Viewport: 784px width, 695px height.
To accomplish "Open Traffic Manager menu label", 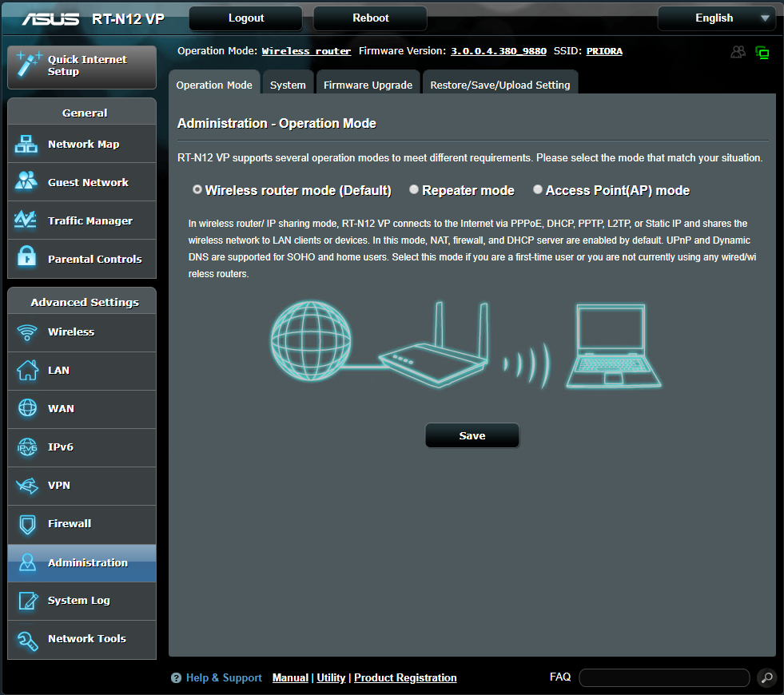I will coord(90,220).
